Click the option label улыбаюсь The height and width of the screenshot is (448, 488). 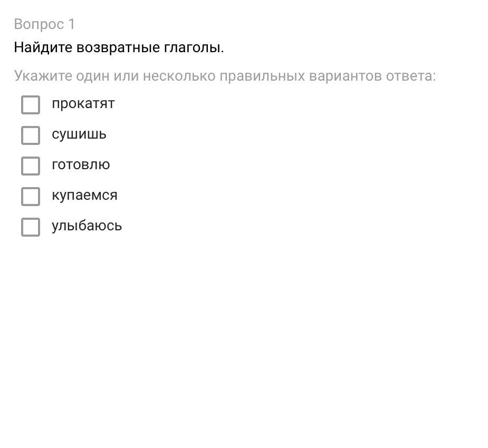tap(87, 226)
